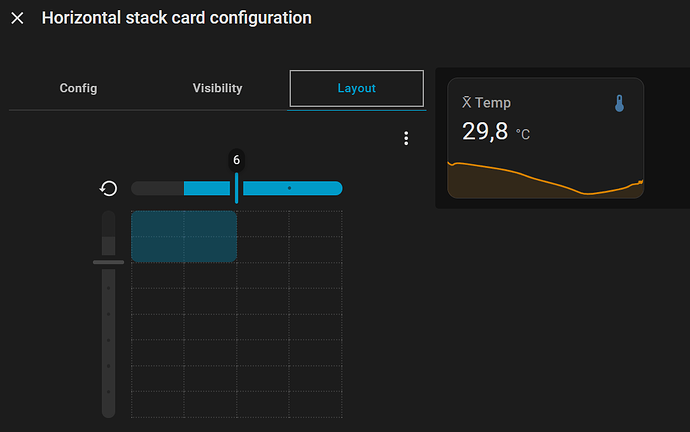This screenshot has height=432, width=690.
Task: Click the highlighted blue block in layout grid
Action: coord(184,236)
